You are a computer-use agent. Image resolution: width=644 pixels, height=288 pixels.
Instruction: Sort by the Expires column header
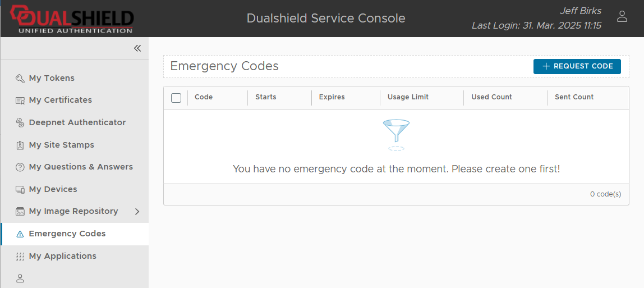(332, 97)
